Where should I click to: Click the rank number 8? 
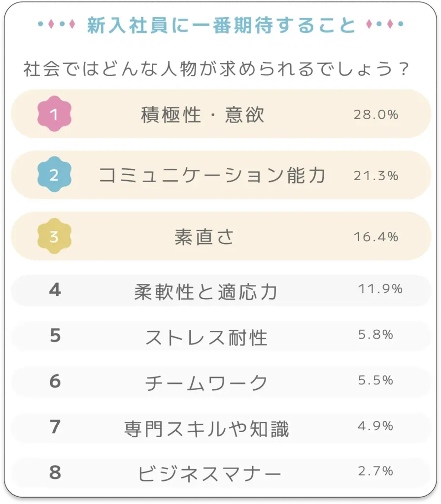(55, 472)
